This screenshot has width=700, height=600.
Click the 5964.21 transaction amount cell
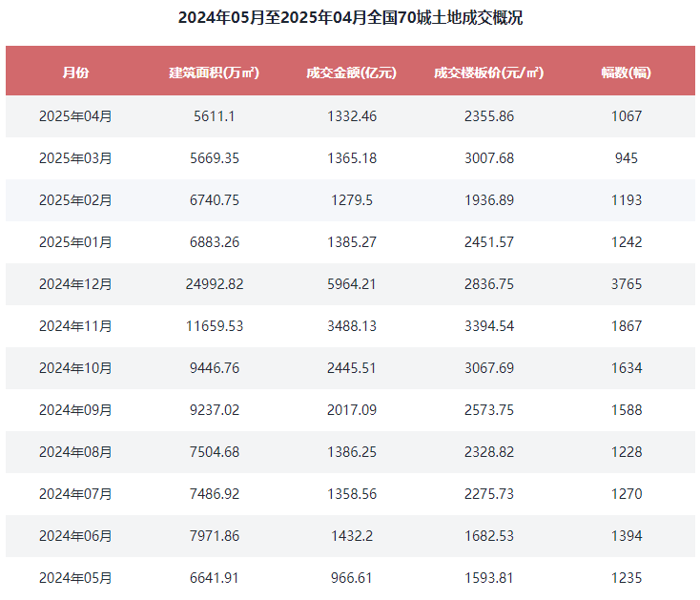[351, 284]
